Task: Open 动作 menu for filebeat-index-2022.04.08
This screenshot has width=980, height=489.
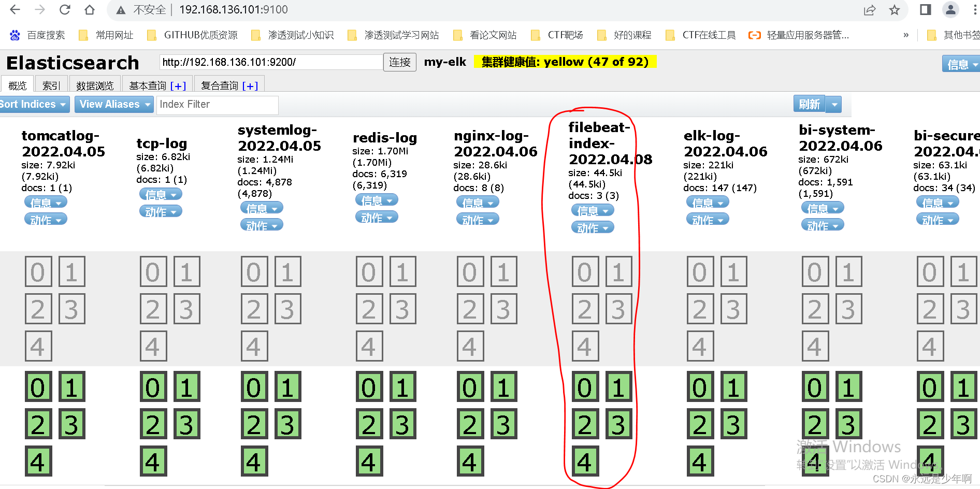Action: point(593,227)
